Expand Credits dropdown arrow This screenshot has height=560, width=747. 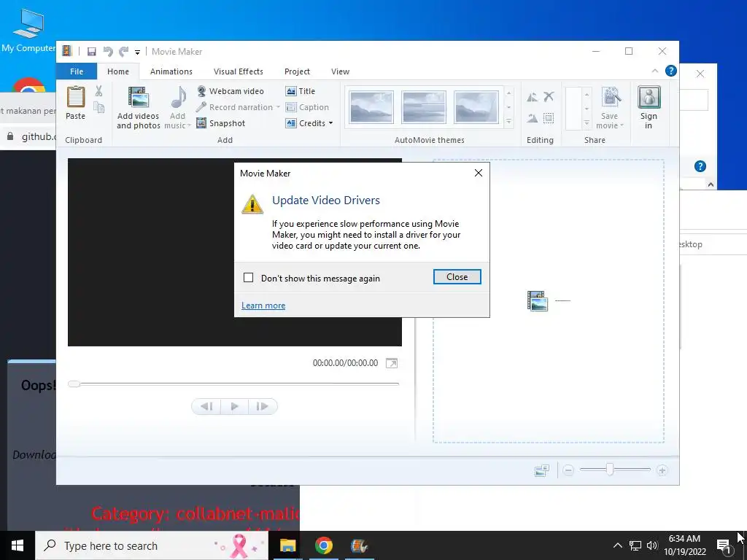331,122
